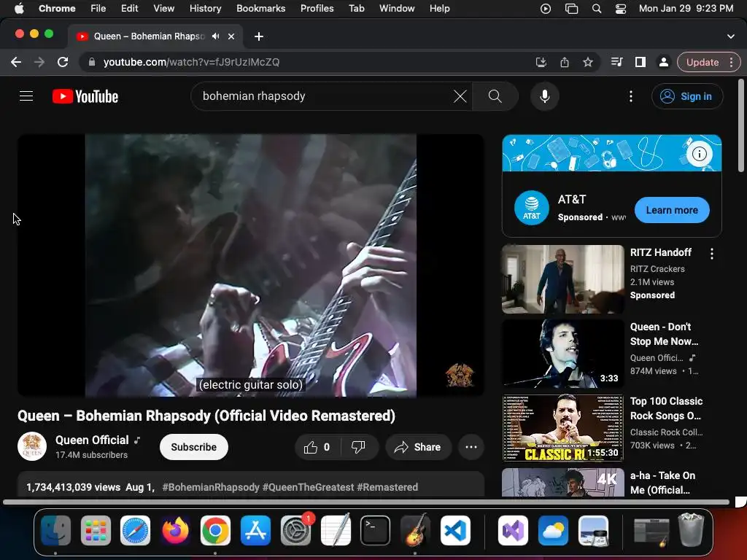The width and height of the screenshot is (747, 560).
Task: Click Learn more on AT&T ad
Action: [672, 210]
